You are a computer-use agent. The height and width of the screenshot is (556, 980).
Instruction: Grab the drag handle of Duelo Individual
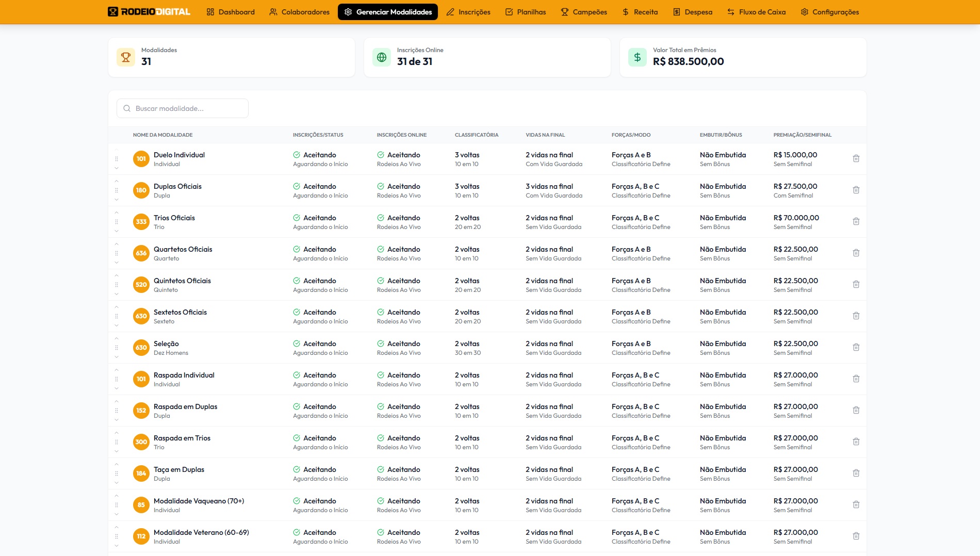tap(117, 159)
